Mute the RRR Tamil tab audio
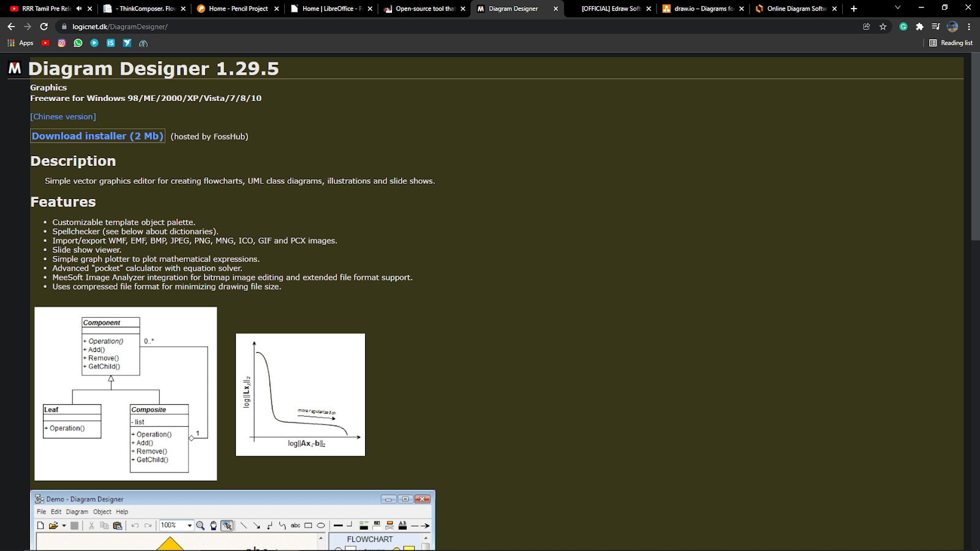 (x=79, y=9)
